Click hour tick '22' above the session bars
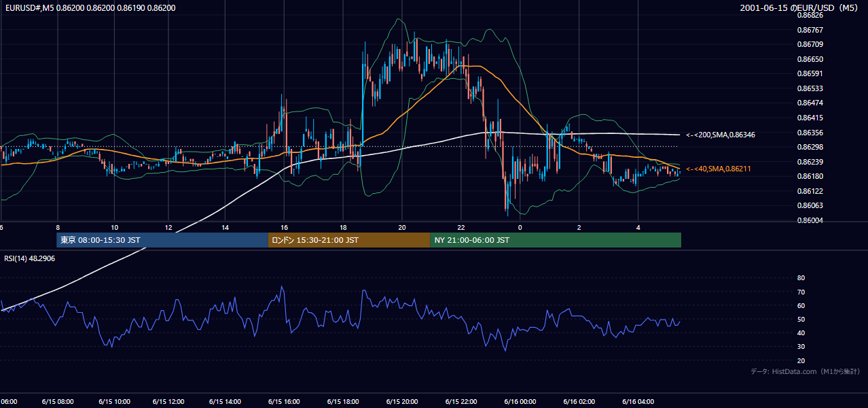This screenshot has width=868, height=408. tap(461, 227)
